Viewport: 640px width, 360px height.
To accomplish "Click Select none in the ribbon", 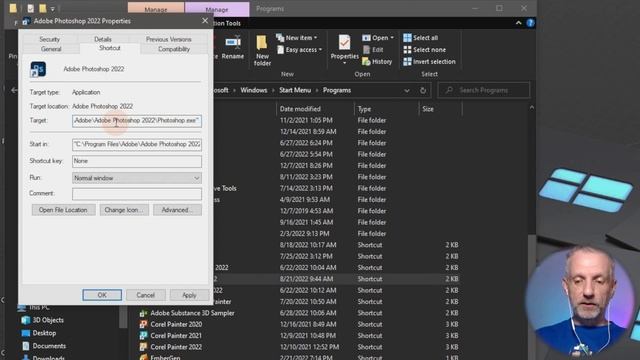I will (x=424, y=50).
